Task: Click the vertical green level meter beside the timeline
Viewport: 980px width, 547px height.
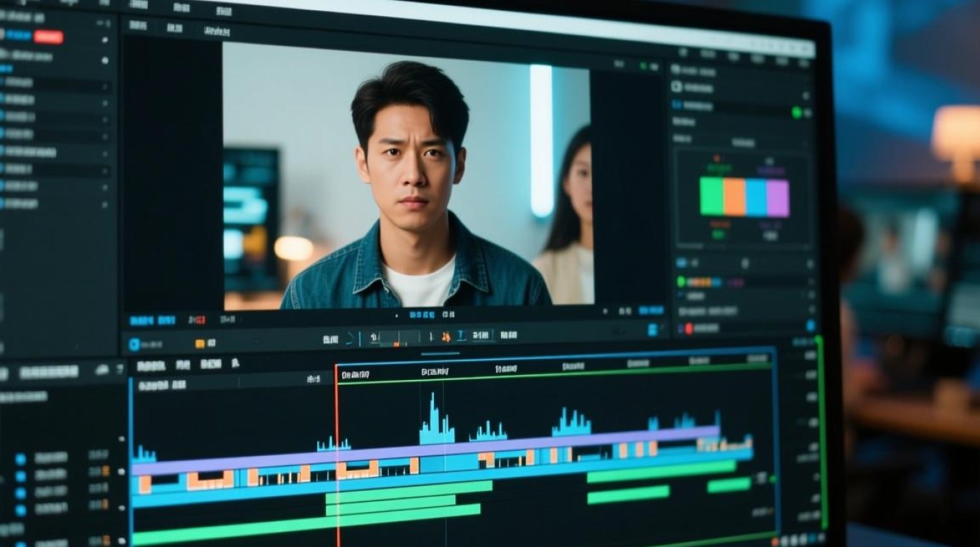Action: [x=822, y=432]
